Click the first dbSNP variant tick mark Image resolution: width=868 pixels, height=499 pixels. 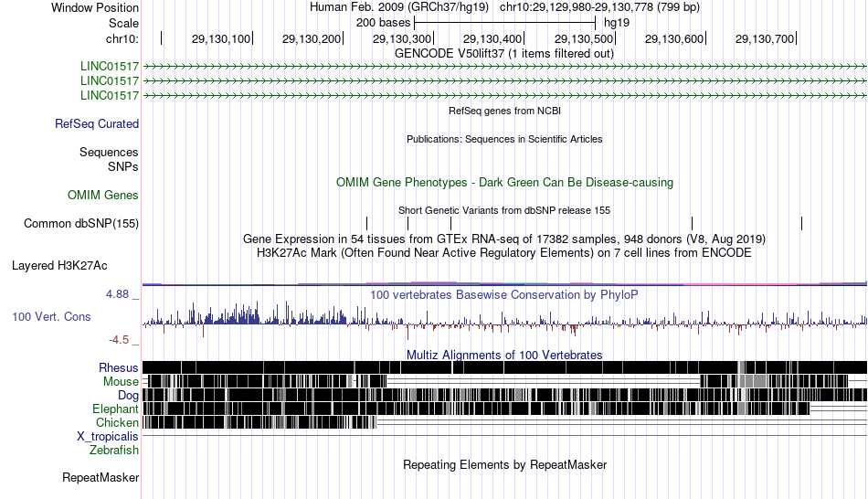366,223
